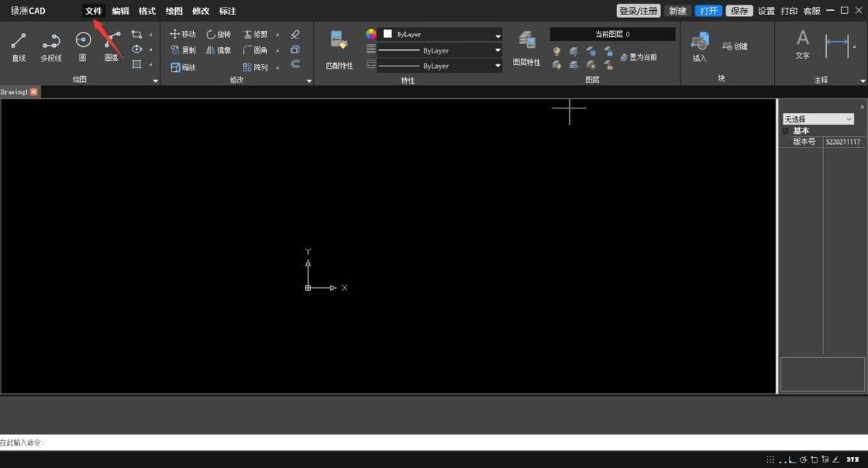868x468 pixels.
Task: Click the 登录/注册 button
Action: (639, 11)
